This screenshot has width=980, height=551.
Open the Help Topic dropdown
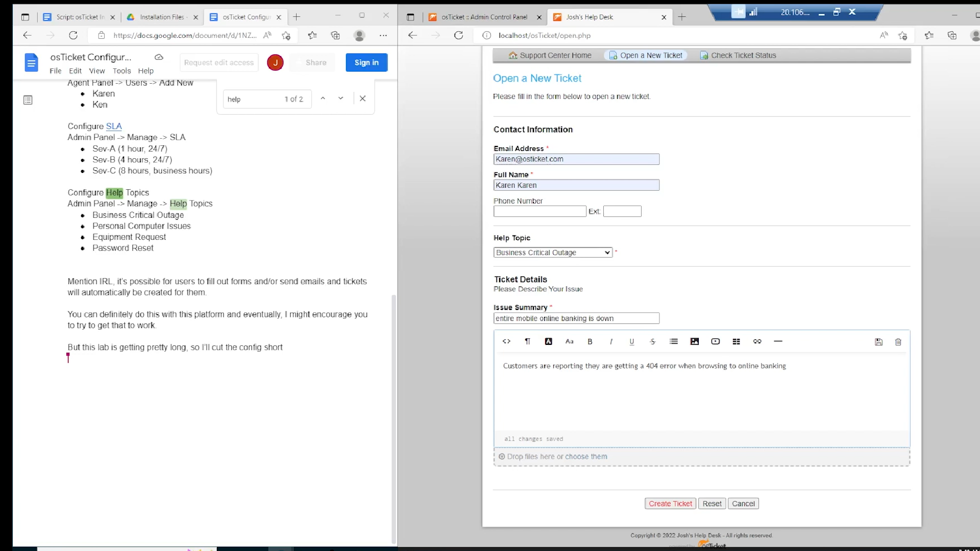click(x=553, y=253)
